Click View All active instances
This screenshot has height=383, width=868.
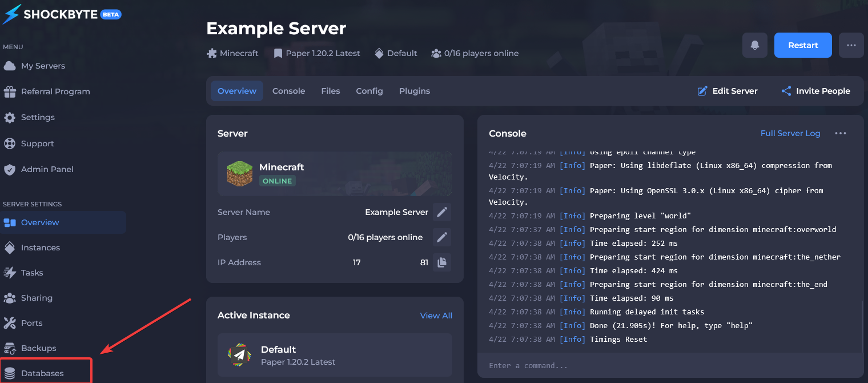[436, 316]
